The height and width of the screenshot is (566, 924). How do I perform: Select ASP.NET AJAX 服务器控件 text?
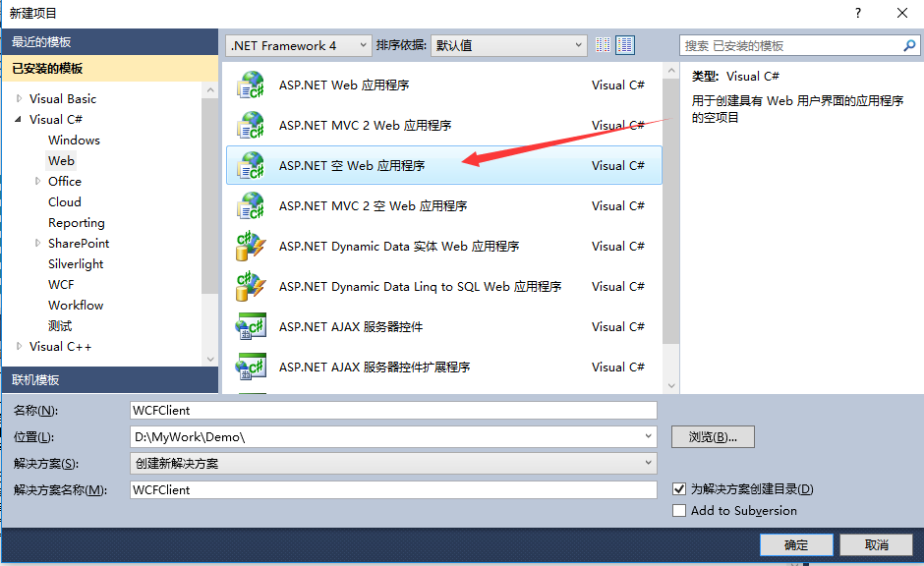(x=351, y=326)
